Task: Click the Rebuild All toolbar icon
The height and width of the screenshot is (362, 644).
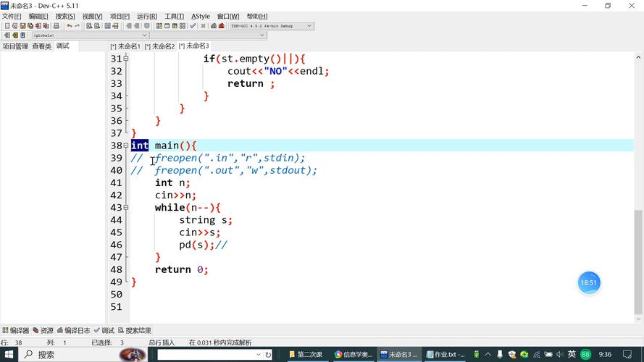Action: tap(183, 26)
